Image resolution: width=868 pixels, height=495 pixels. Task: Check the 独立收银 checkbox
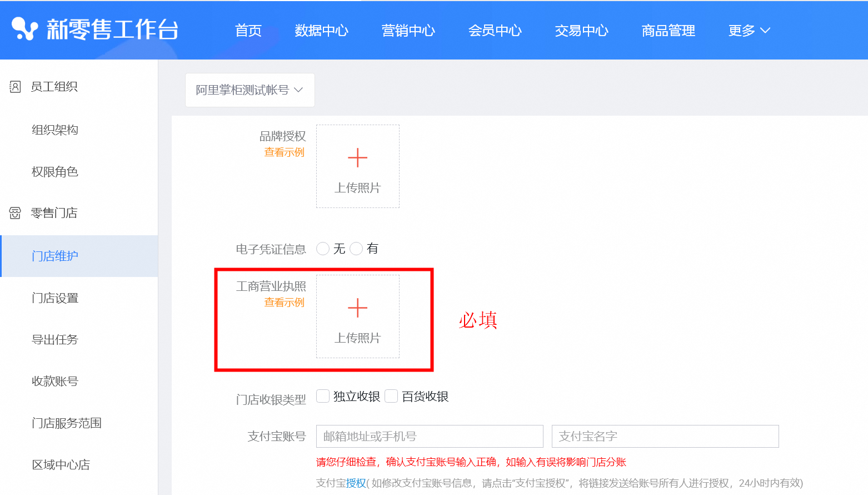(323, 396)
